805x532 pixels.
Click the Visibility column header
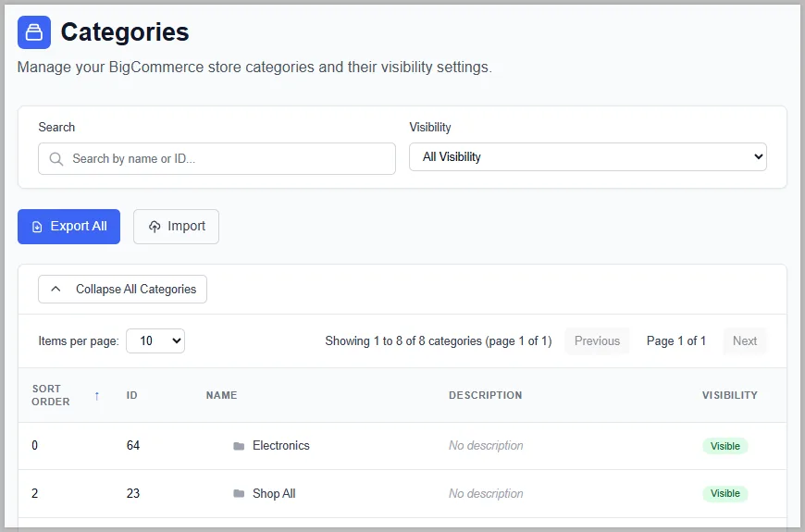(730, 395)
